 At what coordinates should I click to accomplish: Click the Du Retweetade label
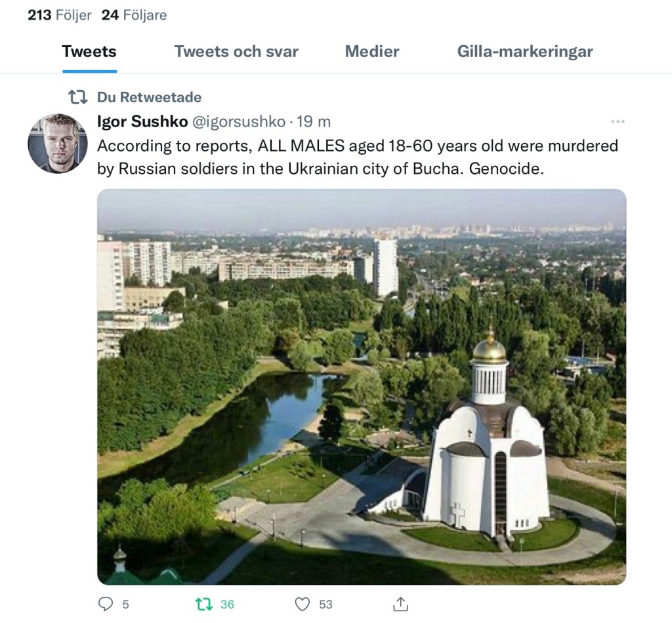coord(149,97)
